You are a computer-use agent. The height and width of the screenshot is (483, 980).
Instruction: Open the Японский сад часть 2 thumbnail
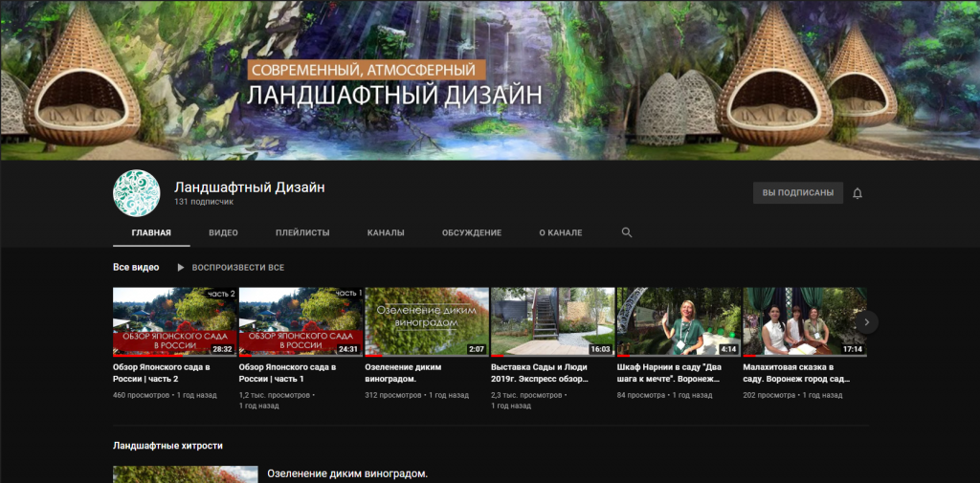coord(174,321)
